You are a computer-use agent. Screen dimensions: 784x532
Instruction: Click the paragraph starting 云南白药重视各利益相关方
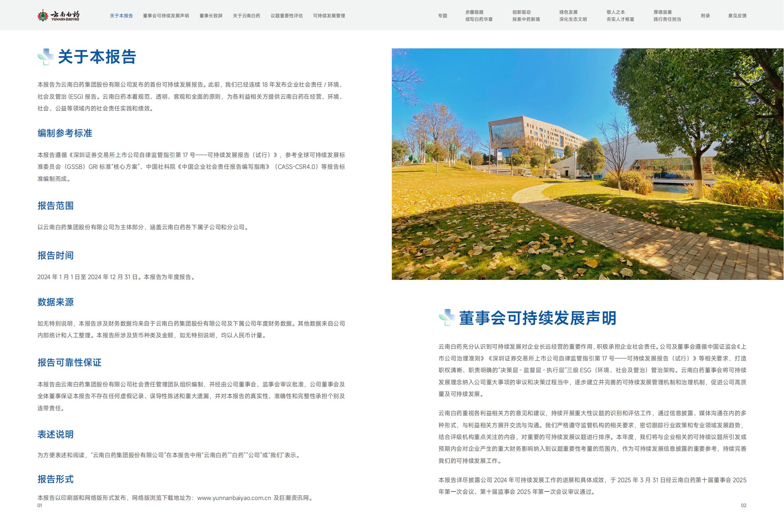click(592, 437)
